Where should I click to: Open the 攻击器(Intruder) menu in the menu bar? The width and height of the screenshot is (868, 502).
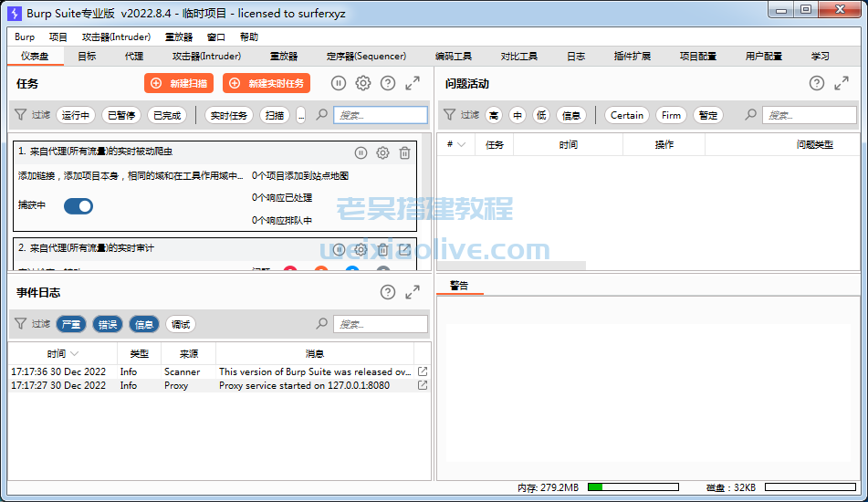[116, 37]
